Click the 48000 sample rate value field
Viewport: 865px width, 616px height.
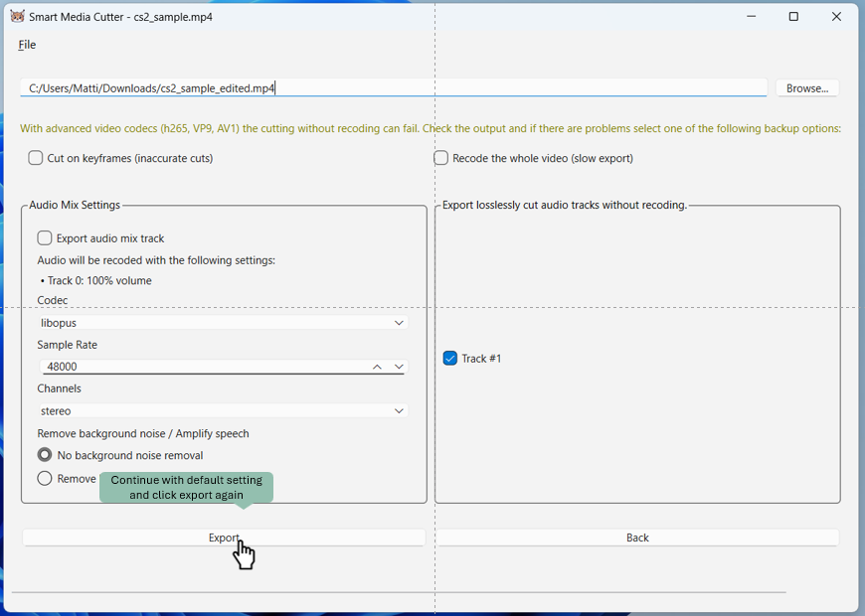(199, 367)
